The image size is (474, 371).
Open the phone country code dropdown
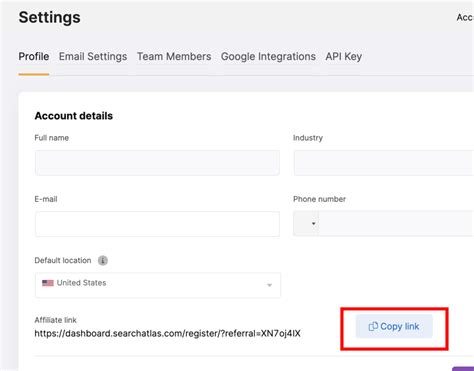(306, 223)
